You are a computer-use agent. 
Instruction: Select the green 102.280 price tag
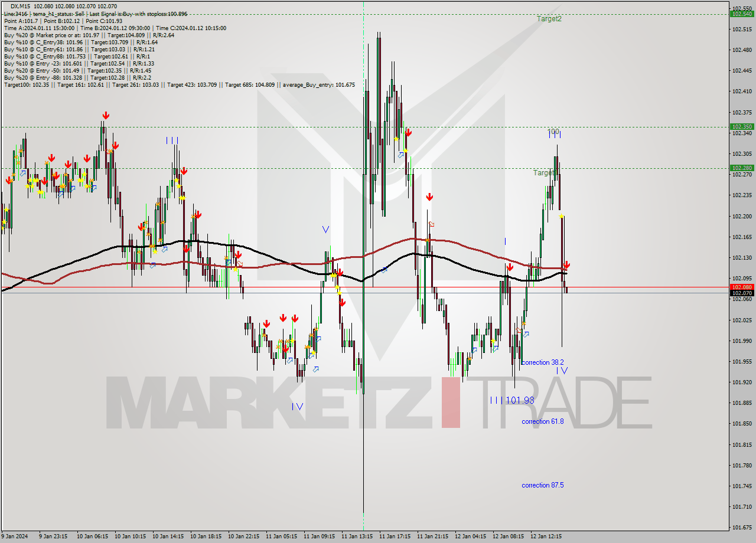[x=742, y=168]
